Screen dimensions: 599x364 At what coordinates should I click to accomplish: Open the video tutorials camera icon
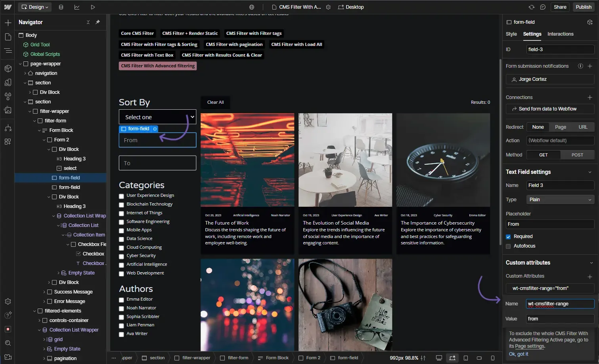8,357
